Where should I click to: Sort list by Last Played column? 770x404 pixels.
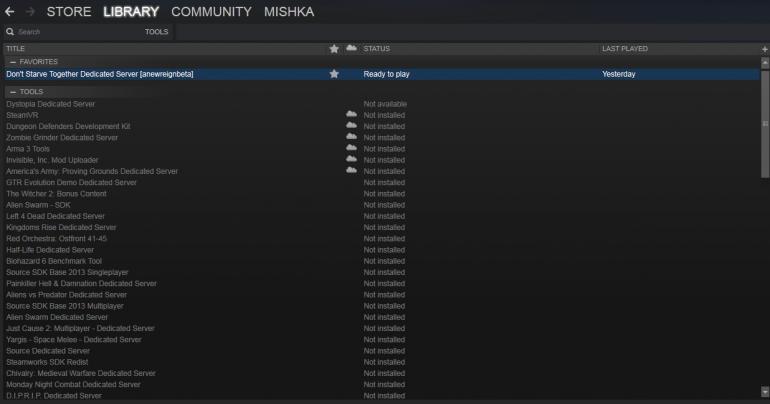click(x=625, y=48)
